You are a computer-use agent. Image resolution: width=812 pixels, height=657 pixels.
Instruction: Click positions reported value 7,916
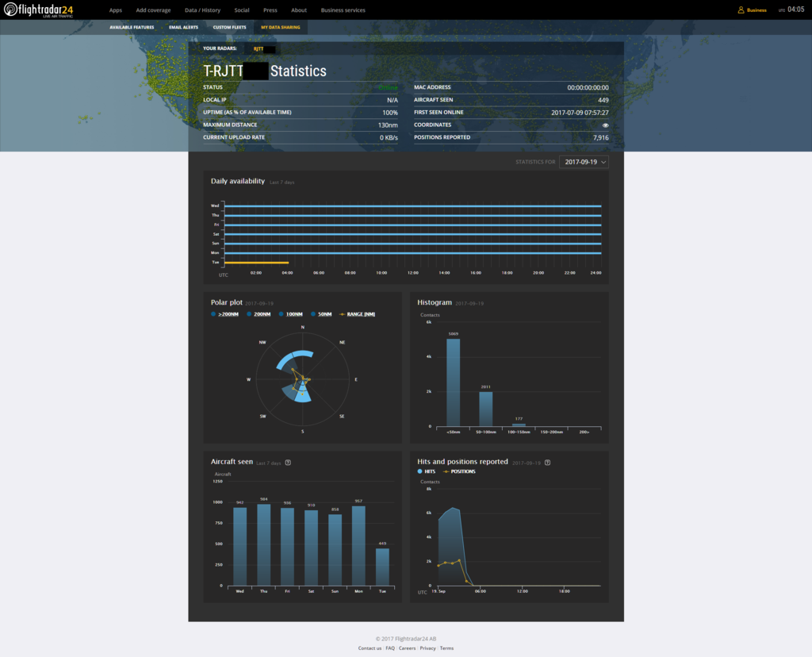click(601, 138)
